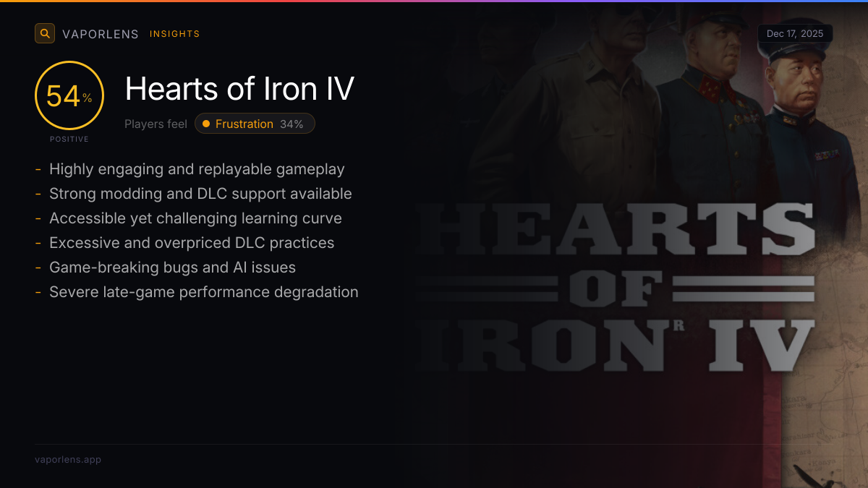The width and height of the screenshot is (868, 488).
Task: Select 'Strong modding and DLC support' item
Action: 200,194
